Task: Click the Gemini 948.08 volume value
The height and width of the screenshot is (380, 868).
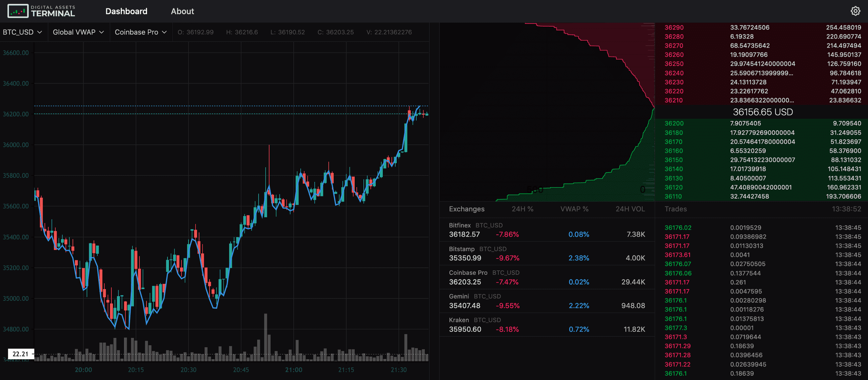Action: tap(633, 306)
